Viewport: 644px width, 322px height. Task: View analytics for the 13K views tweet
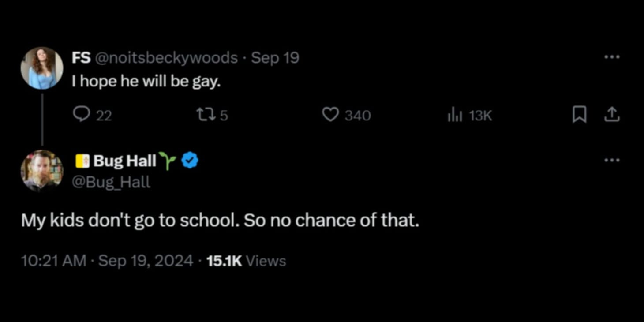[x=455, y=115]
